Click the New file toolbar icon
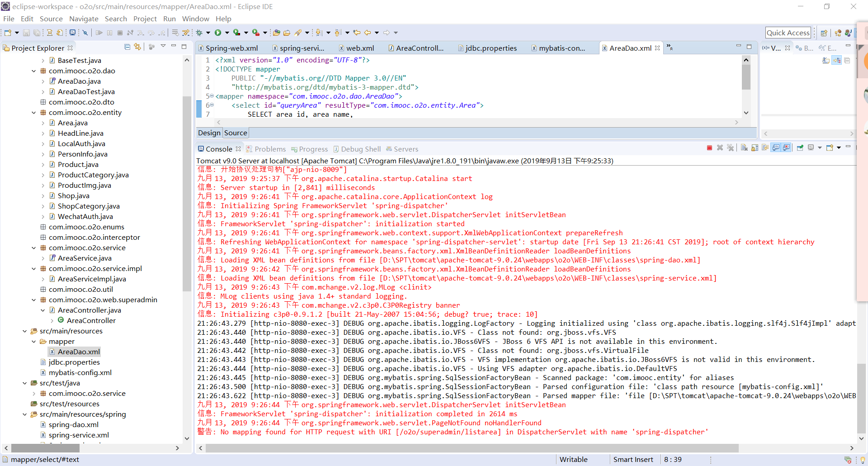868x466 pixels. pyautogui.click(x=8, y=33)
